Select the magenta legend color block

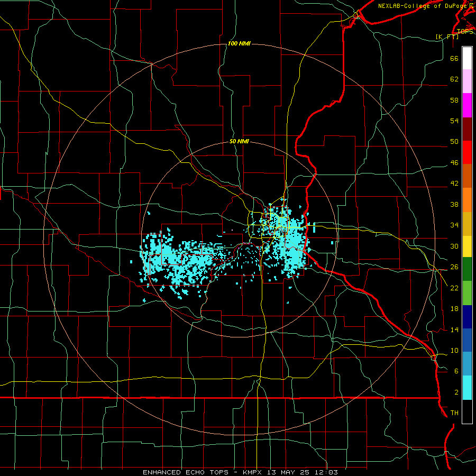point(467,105)
